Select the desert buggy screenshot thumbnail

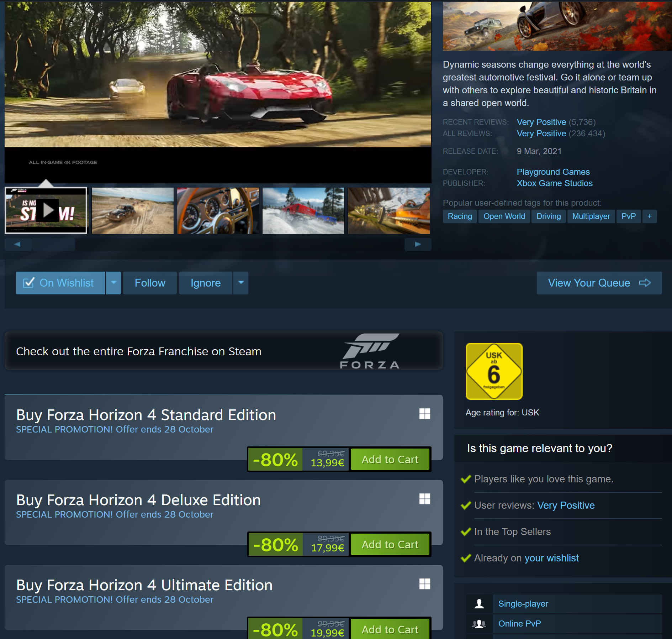(x=133, y=210)
